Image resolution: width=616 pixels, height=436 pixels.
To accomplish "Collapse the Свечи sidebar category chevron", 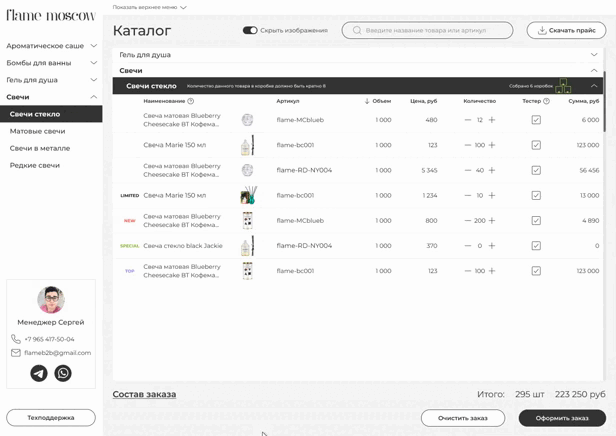I will 94,97.
